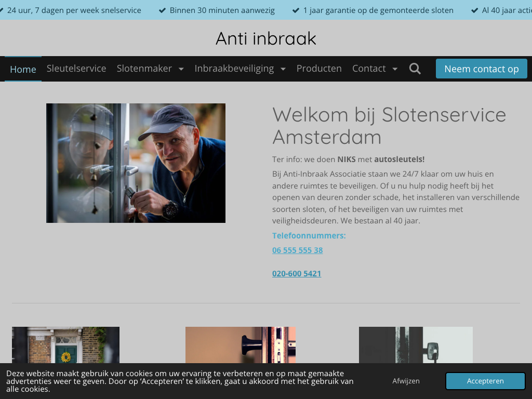
Task: Expand the Inbraakbeveiliging dropdown arrow
Action: 283,69
